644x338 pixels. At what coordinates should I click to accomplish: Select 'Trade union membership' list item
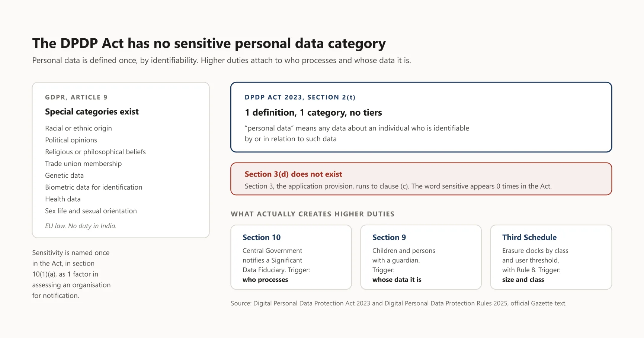click(x=83, y=164)
